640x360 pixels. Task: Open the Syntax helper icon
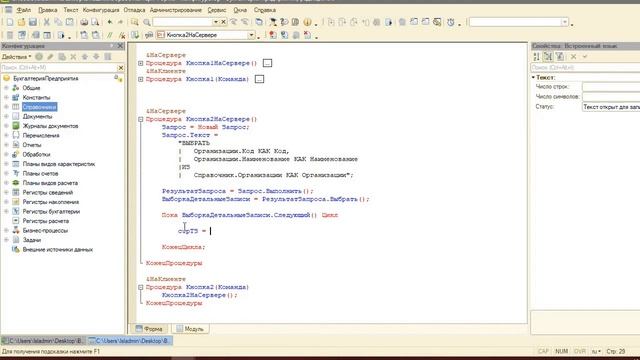[273, 22]
